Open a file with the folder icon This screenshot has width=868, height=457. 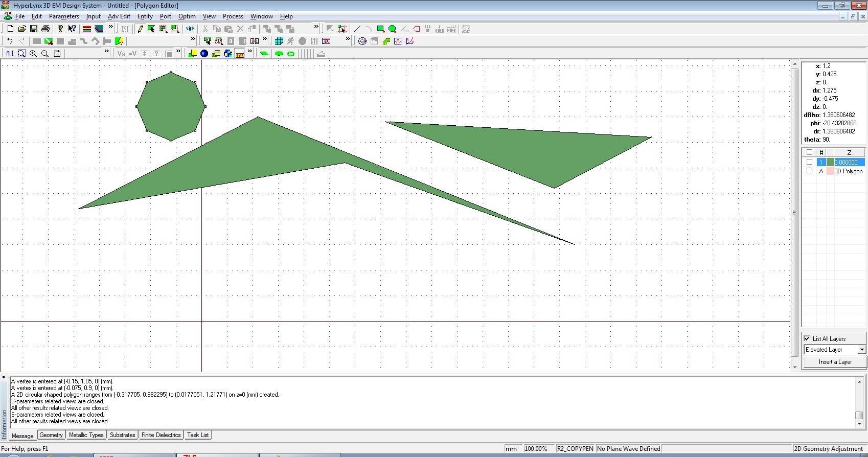pos(22,29)
